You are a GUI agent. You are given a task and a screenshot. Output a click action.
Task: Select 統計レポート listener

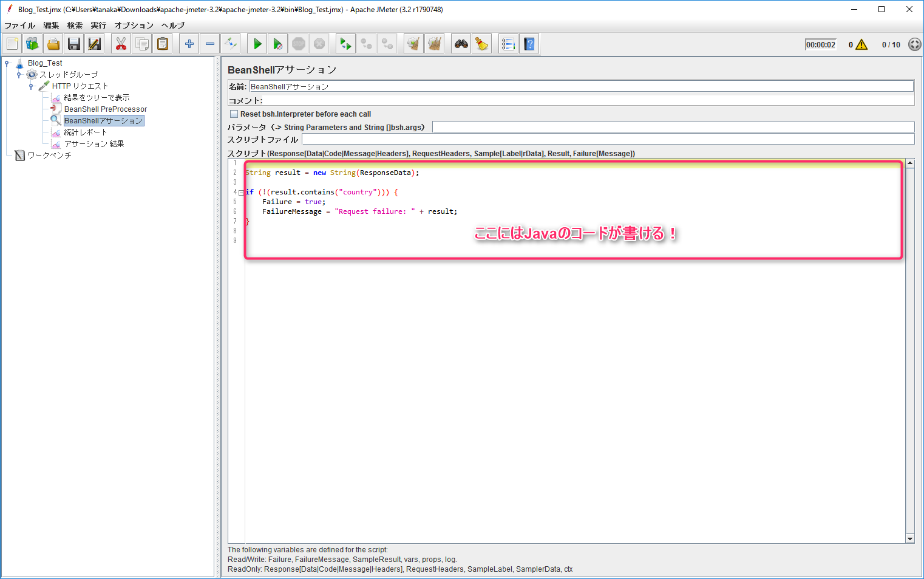tap(86, 132)
